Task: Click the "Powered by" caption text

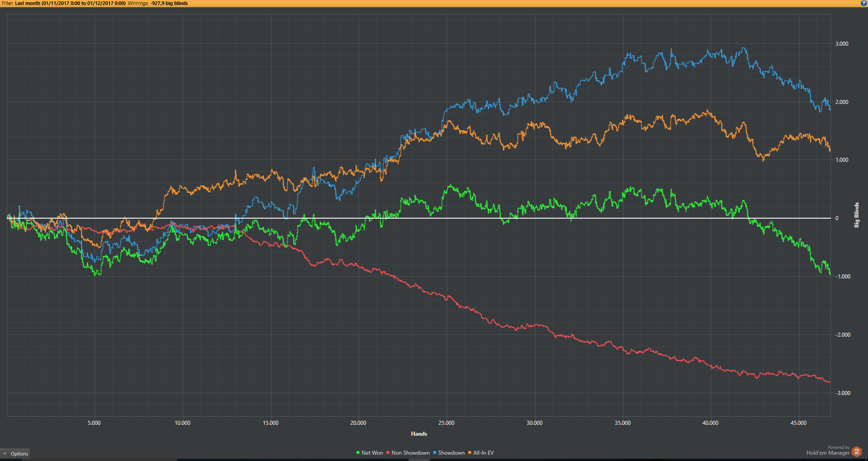Action: (839, 447)
